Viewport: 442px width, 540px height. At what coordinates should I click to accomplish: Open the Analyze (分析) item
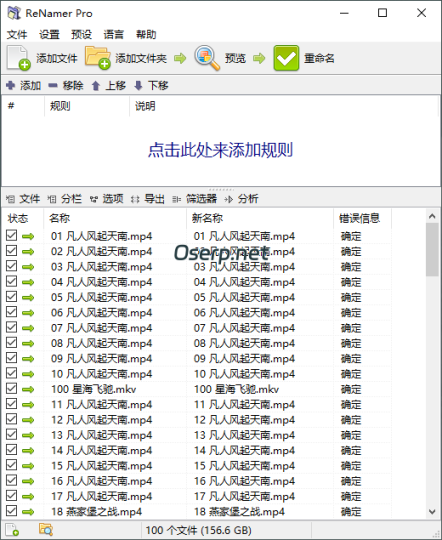point(241,199)
